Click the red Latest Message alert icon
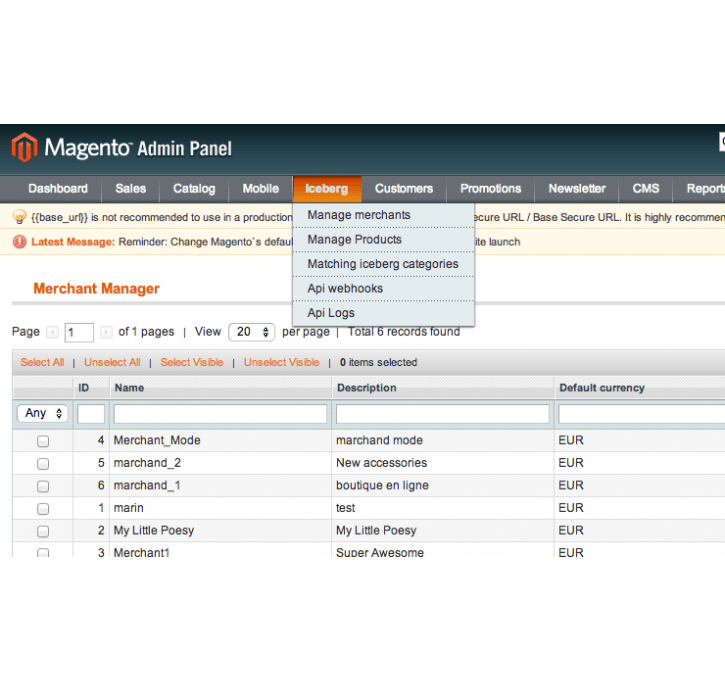 pyautogui.click(x=19, y=242)
